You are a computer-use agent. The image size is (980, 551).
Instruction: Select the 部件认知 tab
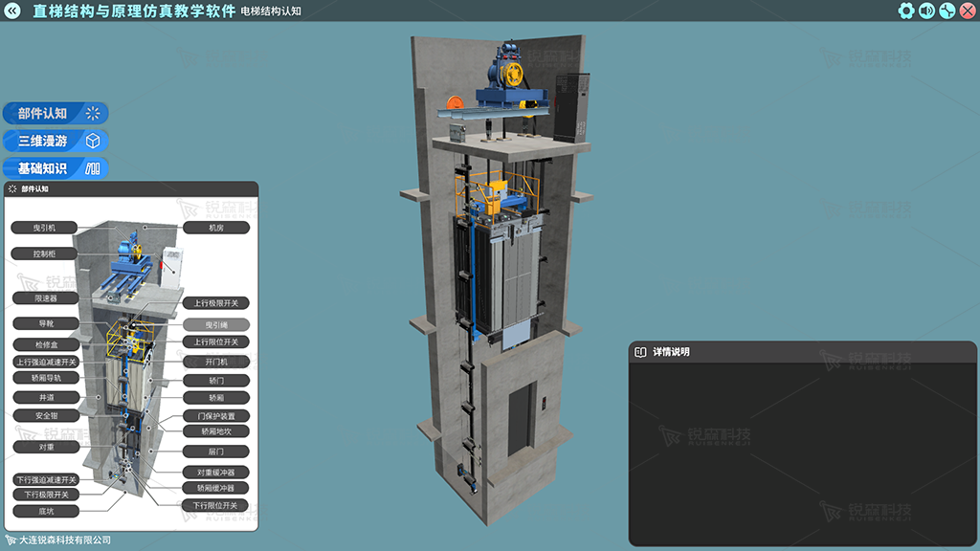tap(55, 113)
